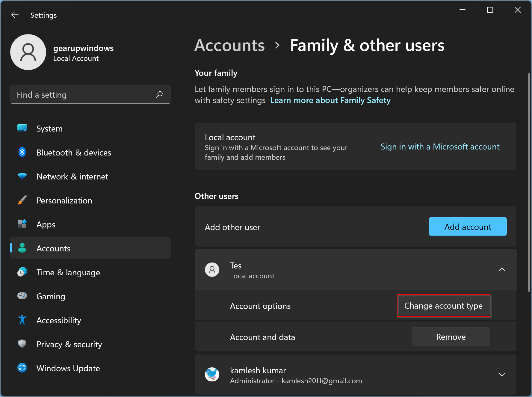This screenshot has width=532, height=397.
Task: Open Time & language settings
Action: point(90,272)
